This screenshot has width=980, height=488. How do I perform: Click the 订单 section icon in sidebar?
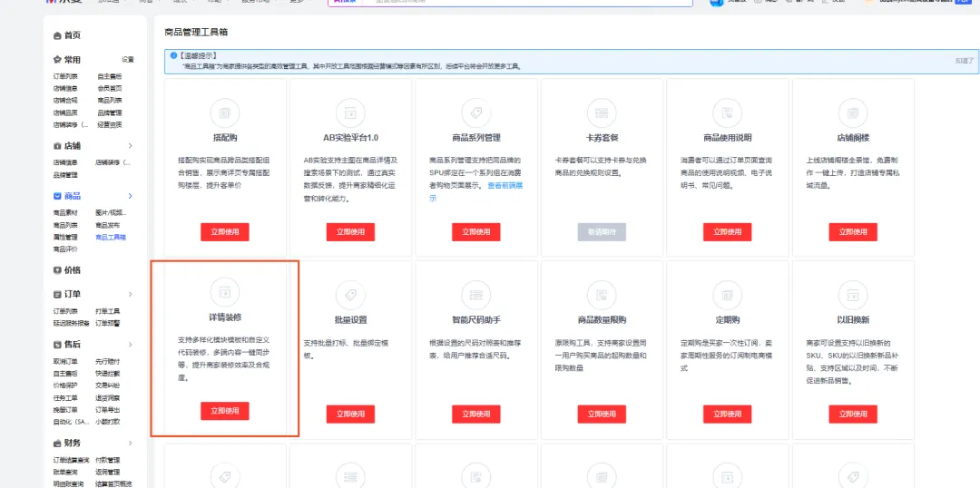point(57,294)
